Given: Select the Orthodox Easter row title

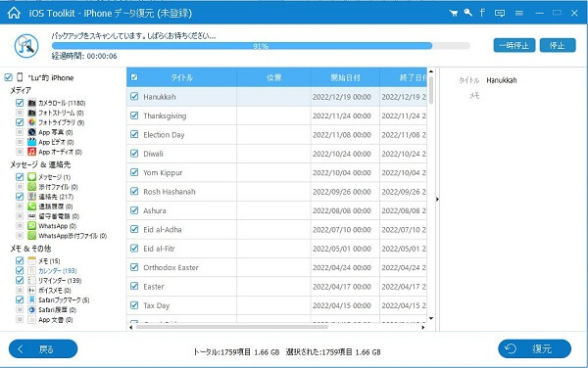Looking at the screenshot, I should [x=171, y=267].
